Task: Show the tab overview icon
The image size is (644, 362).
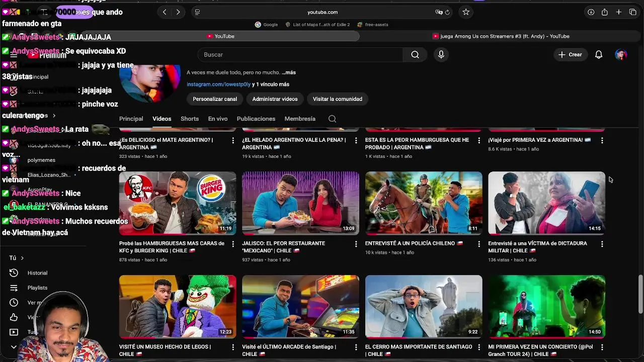Action: [x=633, y=12]
